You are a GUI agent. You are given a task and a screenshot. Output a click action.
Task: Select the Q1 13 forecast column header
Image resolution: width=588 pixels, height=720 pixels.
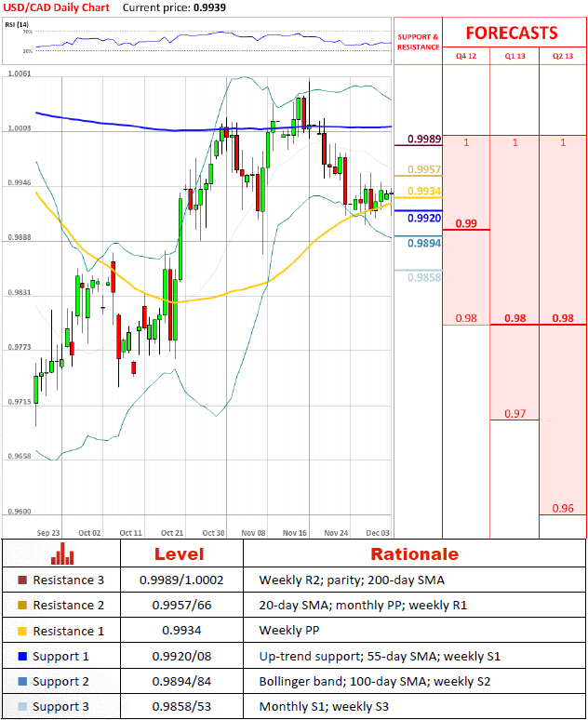(x=514, y=57)
